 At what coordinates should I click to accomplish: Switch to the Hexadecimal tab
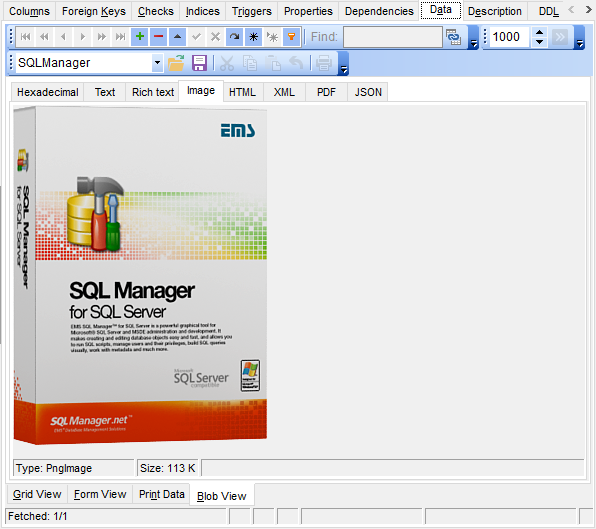pos(48,92)
